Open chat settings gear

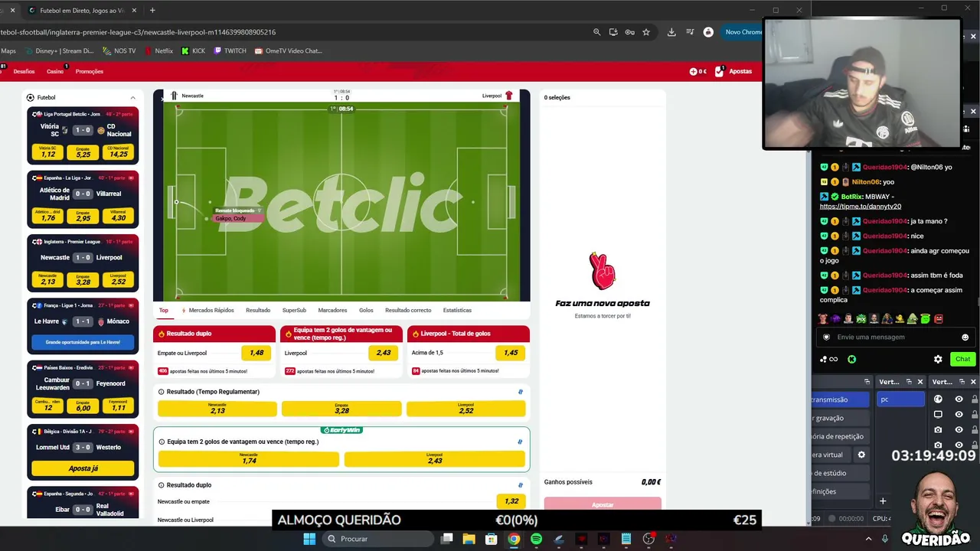(x=938, y=359)
